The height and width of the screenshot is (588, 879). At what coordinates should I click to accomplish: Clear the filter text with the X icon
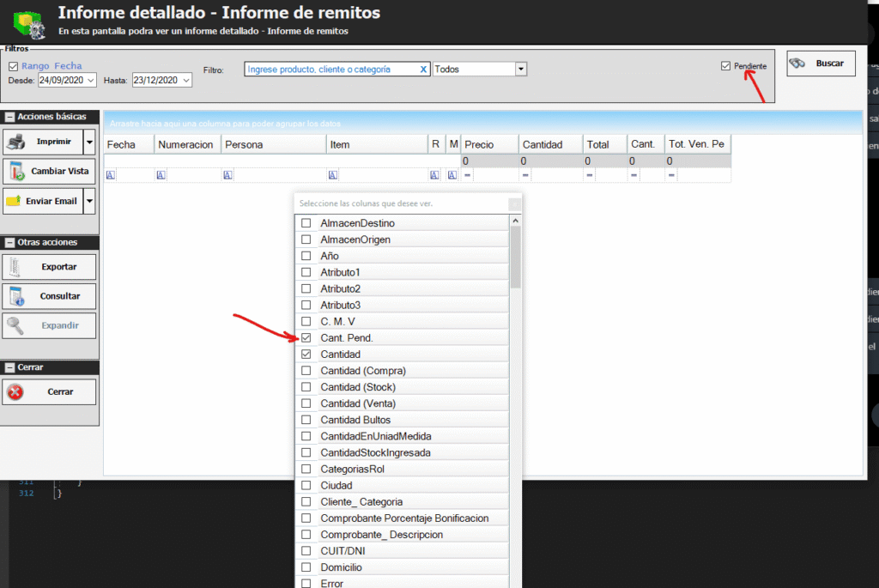pyautogui.click(x=423, y=70)
